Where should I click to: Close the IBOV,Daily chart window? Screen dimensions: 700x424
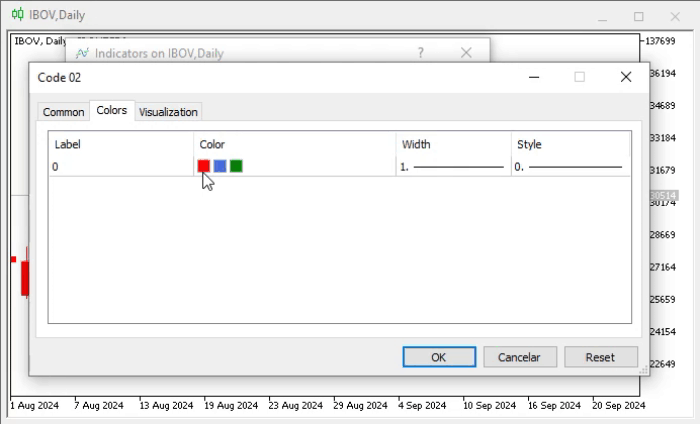[675, 17]
